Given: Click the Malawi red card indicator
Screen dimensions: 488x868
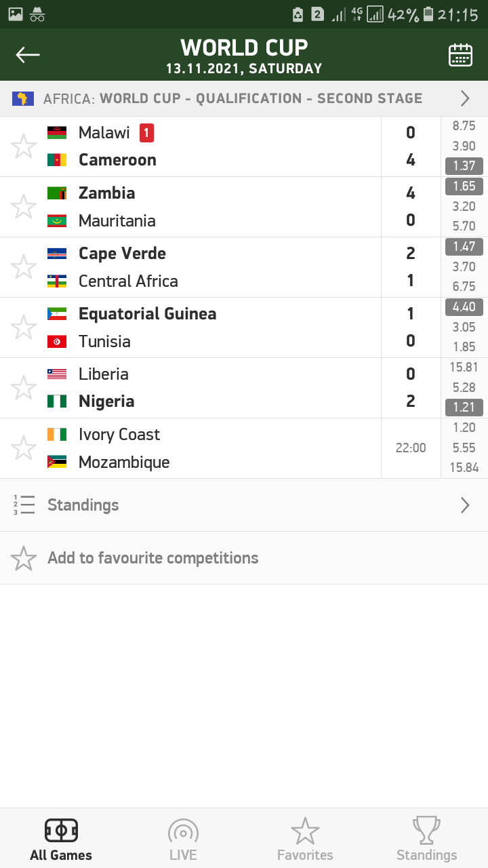Looking at the screenshot, I should (146, 133).
